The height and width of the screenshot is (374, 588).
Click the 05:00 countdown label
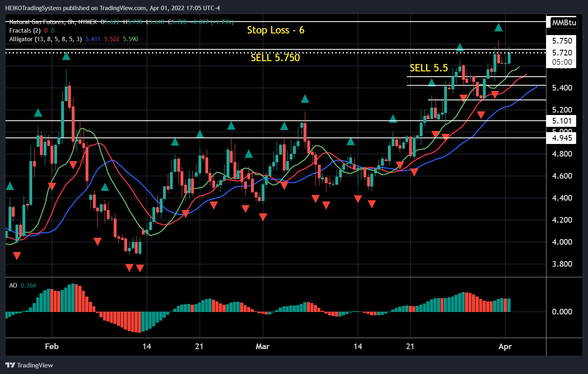562,62
